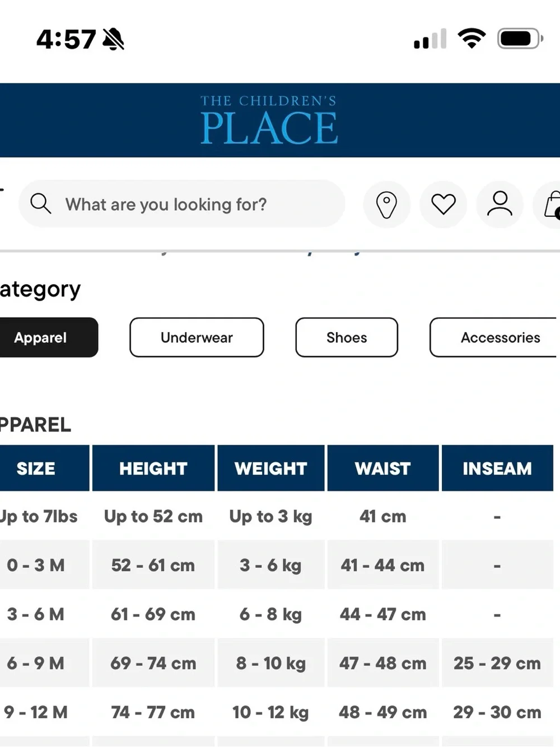Select the Accessories category tab
Viewport: 560px width, 747px height.
coord(495,337)
